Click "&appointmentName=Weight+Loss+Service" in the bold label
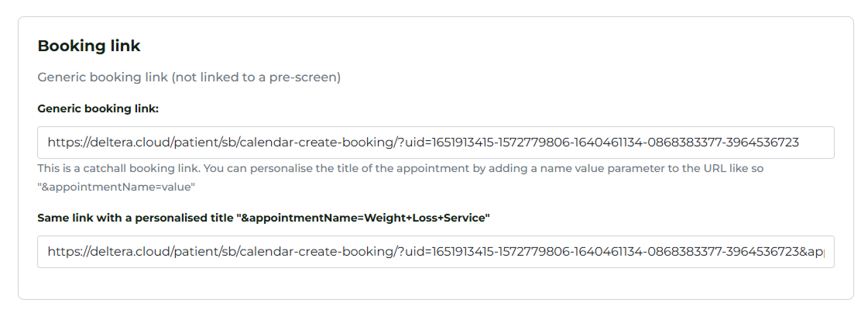Screen dimensions: 868x313 (x=364, y=218)
